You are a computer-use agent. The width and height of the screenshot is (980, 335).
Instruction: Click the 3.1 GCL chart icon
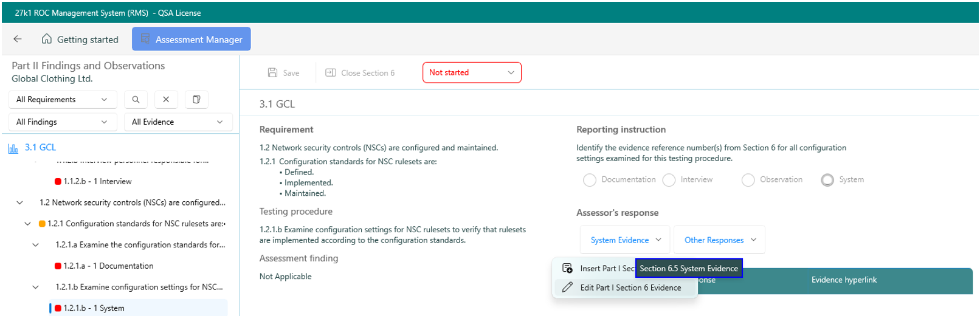tap(13, 148)
